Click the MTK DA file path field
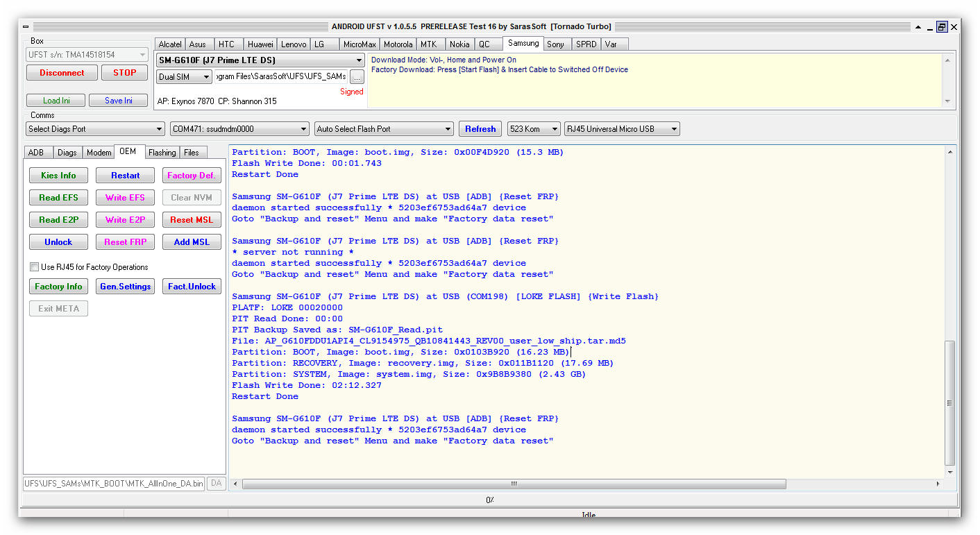Screen dimensions: 980x535 click(115, 484)
